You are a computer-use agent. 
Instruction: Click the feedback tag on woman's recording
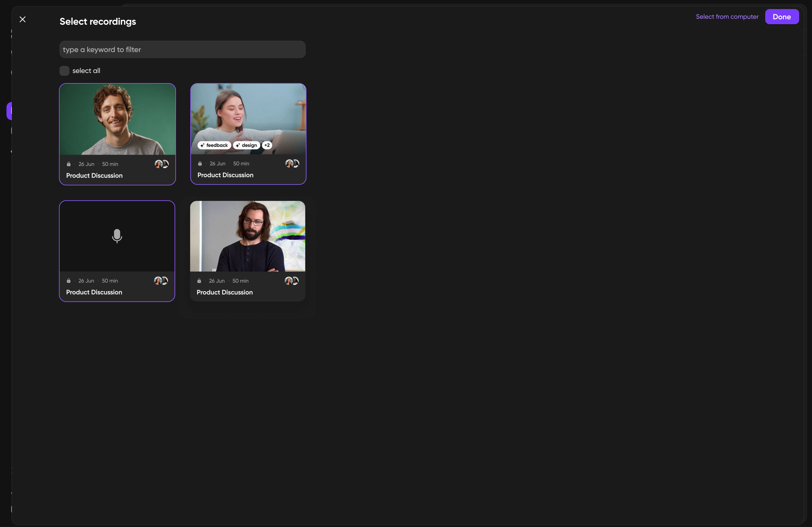pos(214,145)
